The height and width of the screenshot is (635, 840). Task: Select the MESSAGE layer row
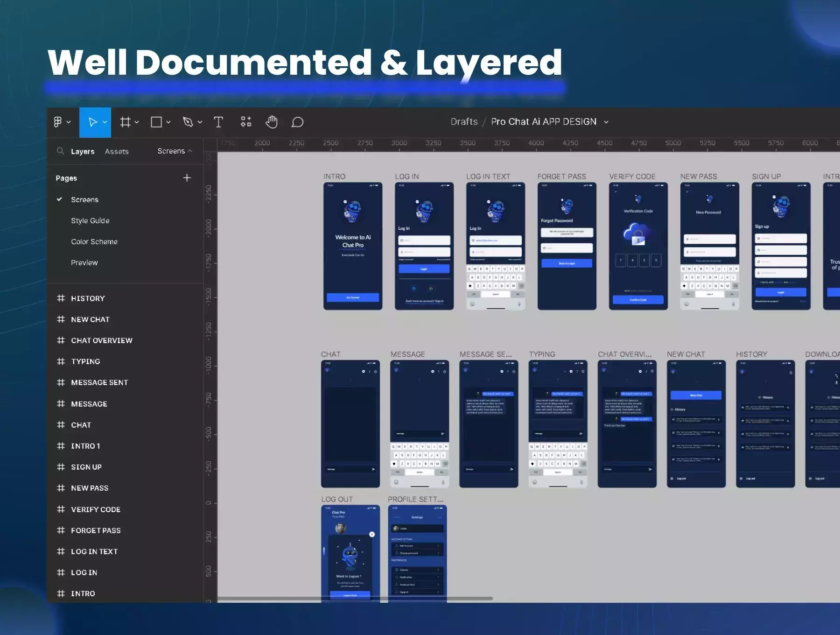[125, 403]
